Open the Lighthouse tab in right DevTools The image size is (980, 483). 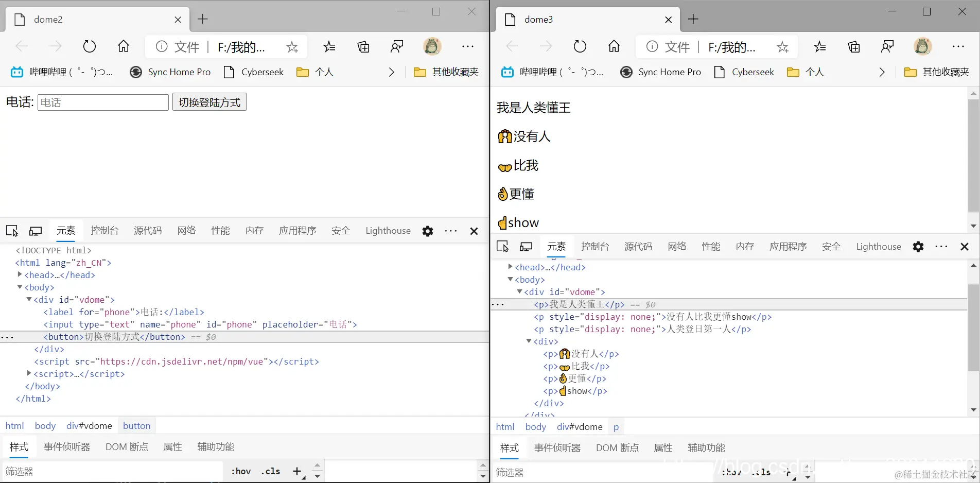pos(878,246)
